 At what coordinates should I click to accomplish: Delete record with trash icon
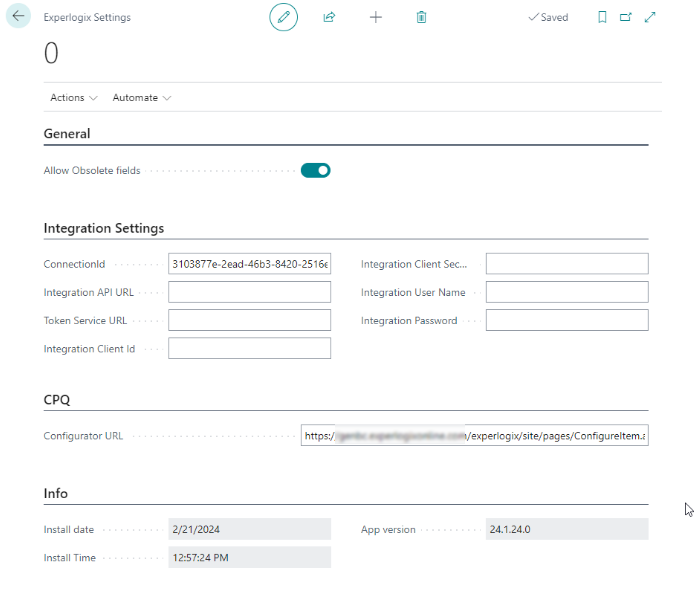(x=422, y=17)
